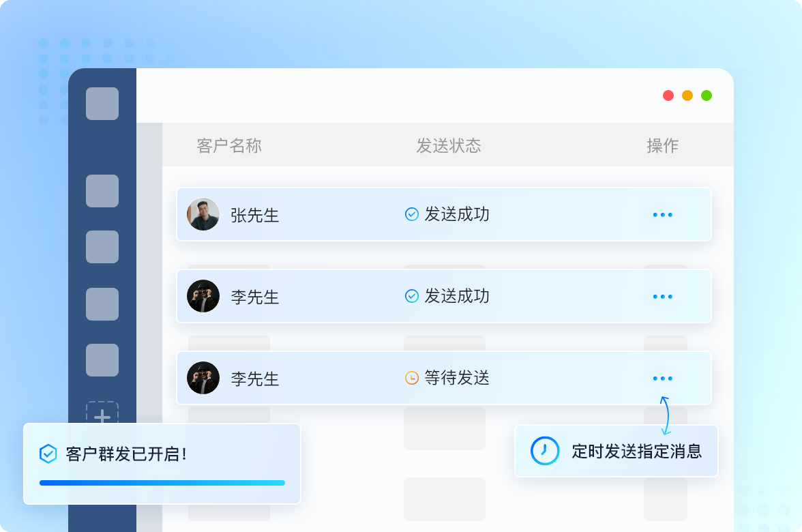Click the second row 李先生 avatar
The width and height of the screenshot is (802, 532).
203,296
